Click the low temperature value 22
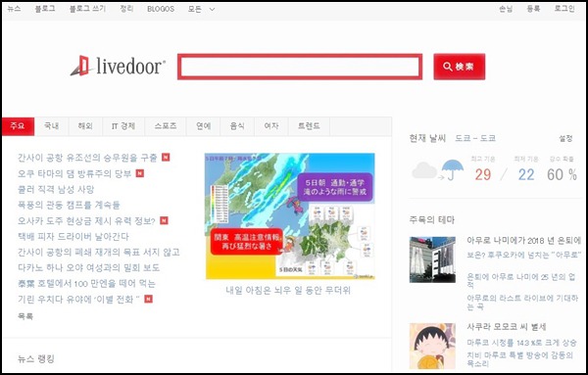Image resolution: width=588 pixels, height=375 pixels. [526, 174]
